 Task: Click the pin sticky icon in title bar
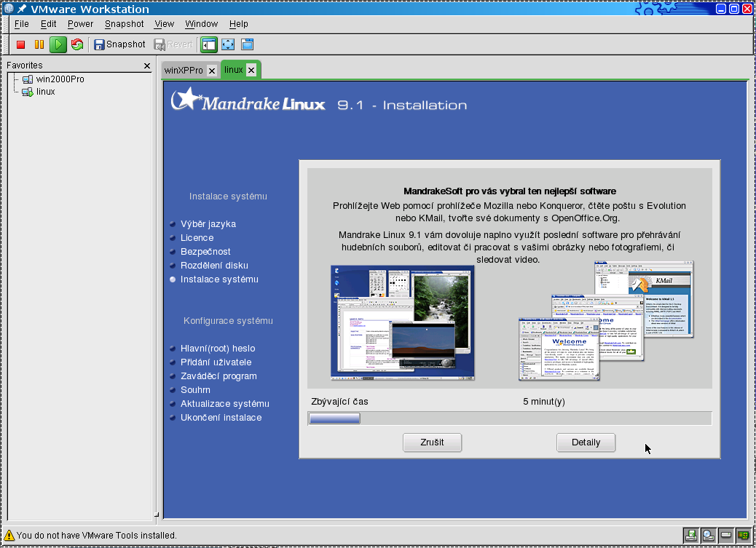pyautogui.click(x=22, y=9)
